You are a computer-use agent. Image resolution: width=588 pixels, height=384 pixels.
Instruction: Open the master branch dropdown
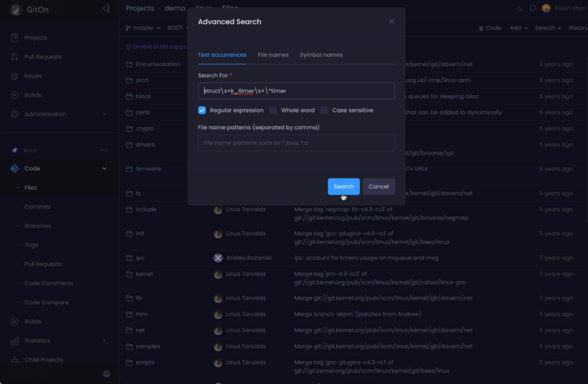[x=143, y=28]
